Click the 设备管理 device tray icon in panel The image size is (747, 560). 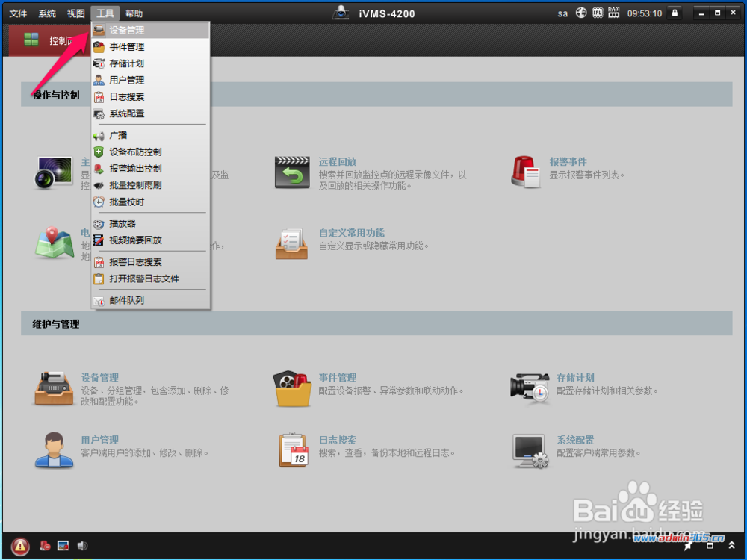[x=54, y=388]
